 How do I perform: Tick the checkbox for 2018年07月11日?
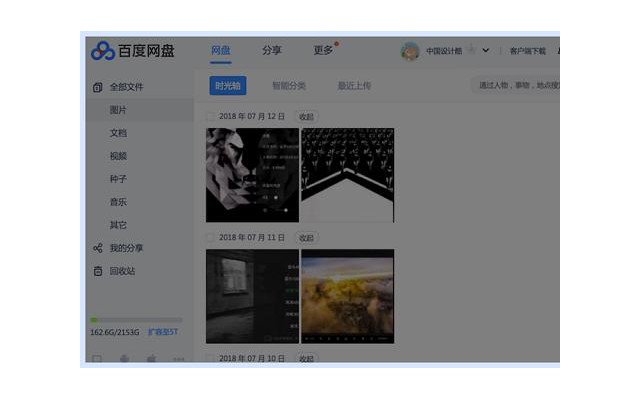[x=210, y=238]
